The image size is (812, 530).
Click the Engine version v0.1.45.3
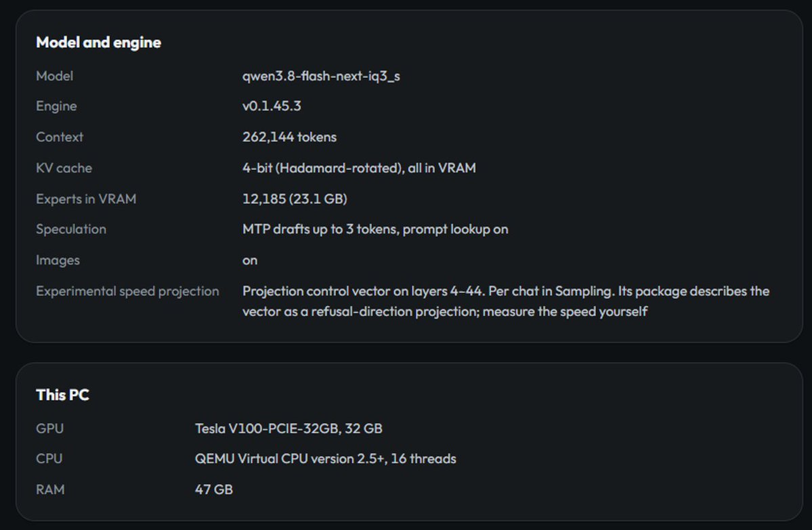click(272, 106)
